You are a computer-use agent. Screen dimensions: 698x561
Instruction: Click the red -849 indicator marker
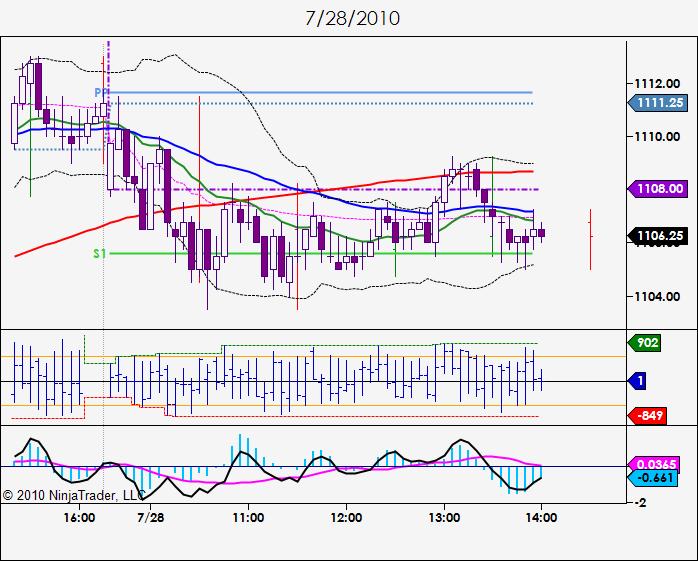647,416
